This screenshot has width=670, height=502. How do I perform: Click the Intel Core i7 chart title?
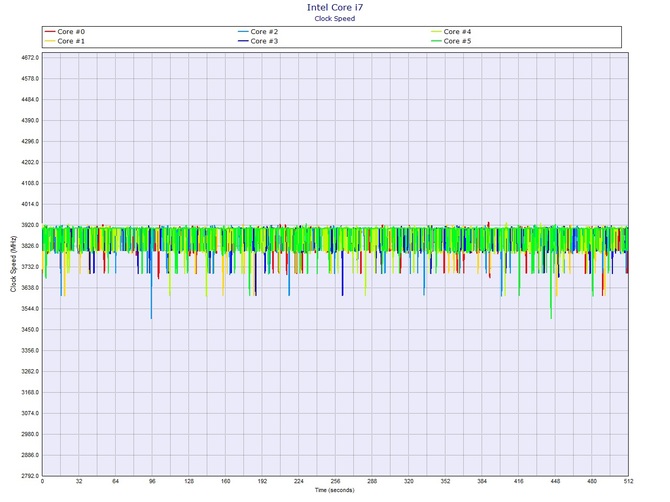pos(335,7)
